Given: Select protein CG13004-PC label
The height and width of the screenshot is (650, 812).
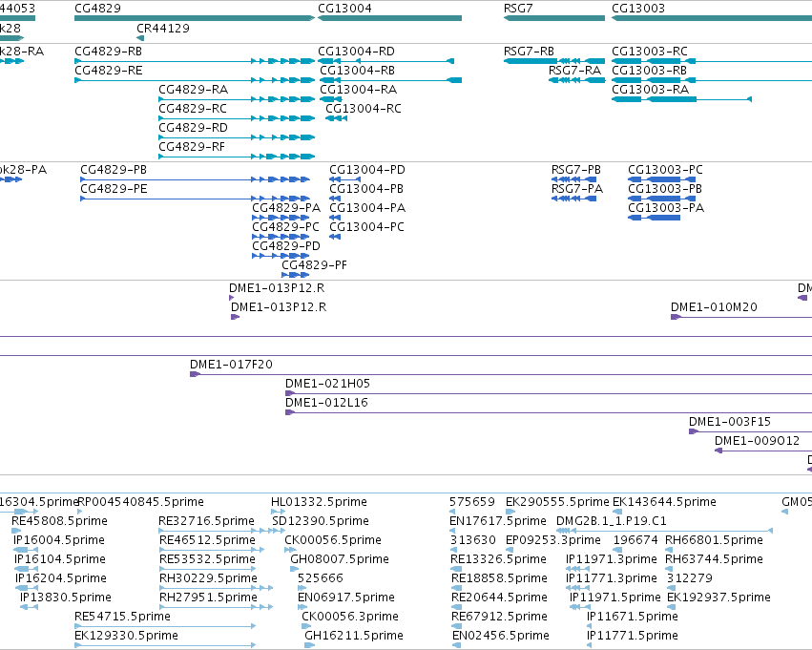Looking at the screenshot, I should pos(366,227).
